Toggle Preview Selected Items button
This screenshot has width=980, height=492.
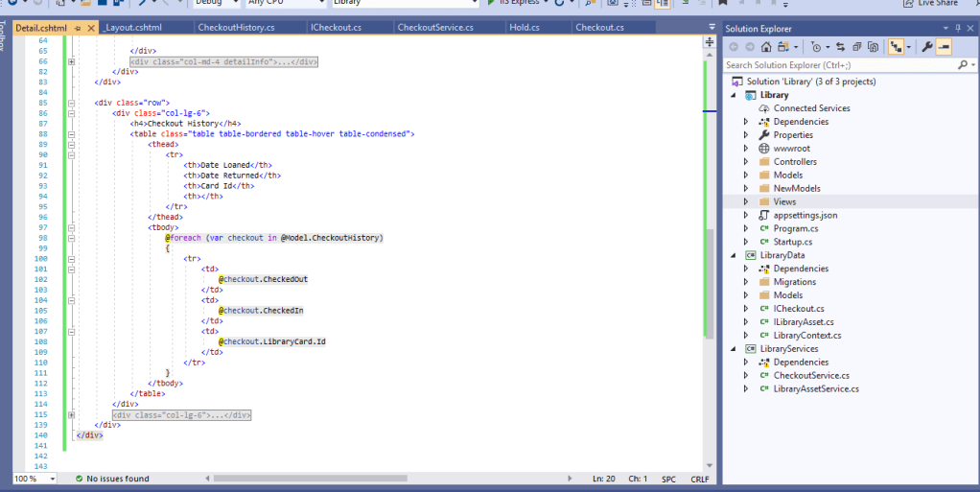tap(944, 47)
